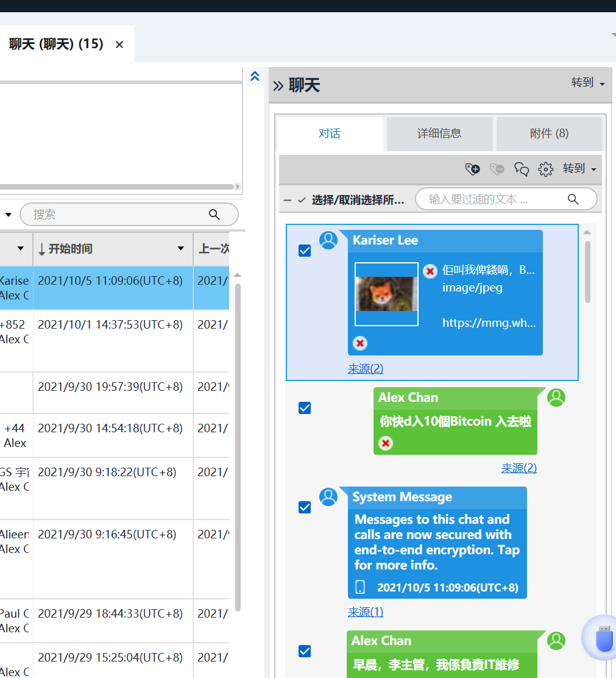Click the double up-arrow collapse panel icon
The image size is (616, 678).
255,77
